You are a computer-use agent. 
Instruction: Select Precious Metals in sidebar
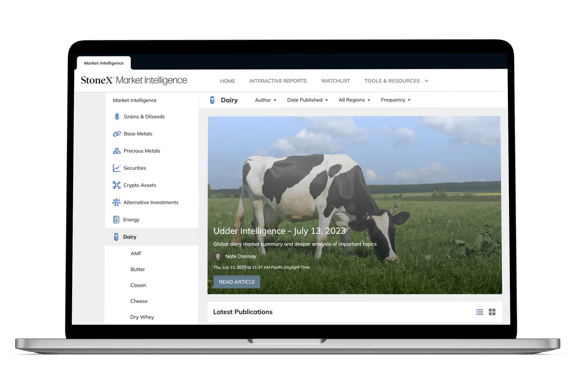pos(142,151)
